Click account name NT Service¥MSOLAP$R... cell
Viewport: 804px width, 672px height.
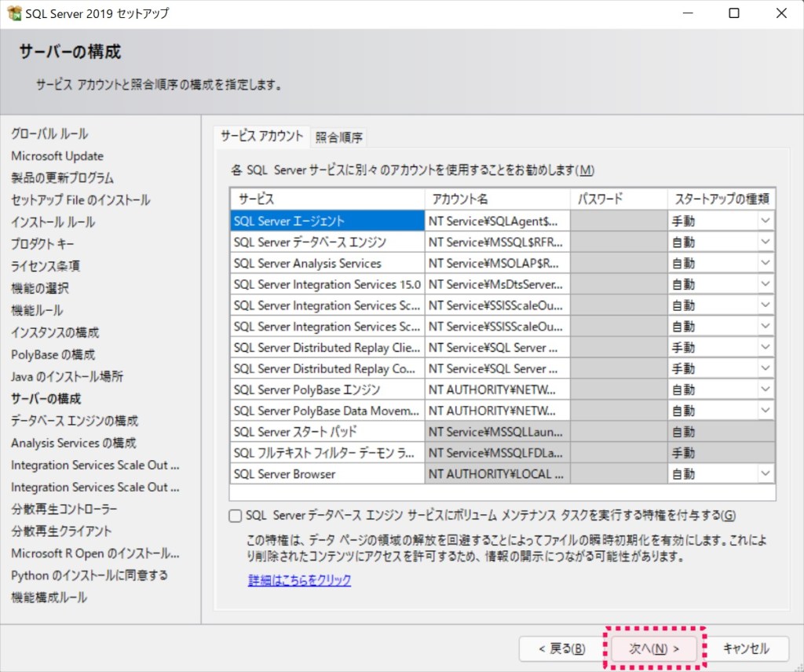(x=497, y=263)
